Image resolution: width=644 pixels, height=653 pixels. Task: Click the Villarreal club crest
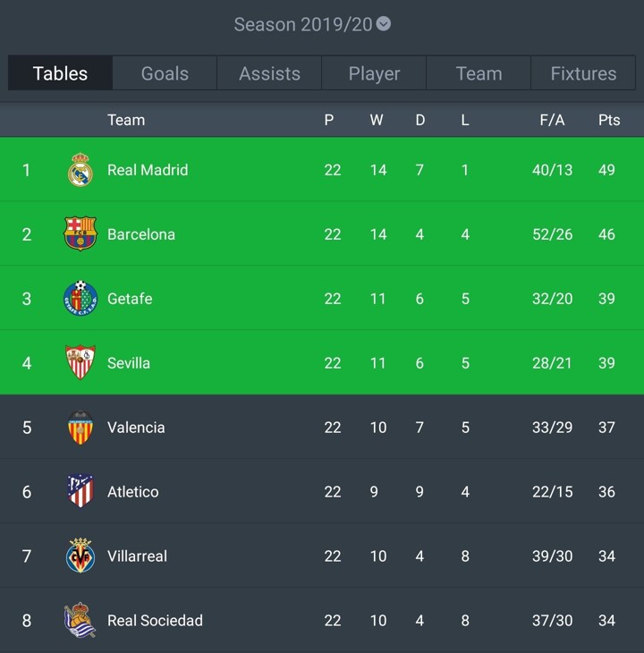80,556
